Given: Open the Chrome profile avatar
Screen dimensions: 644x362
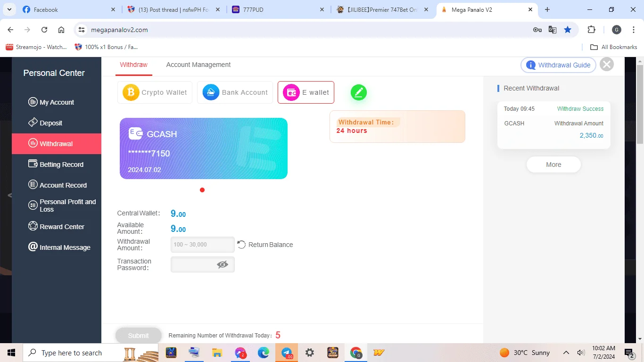Looking at the screenshot, I should (617, 30).
